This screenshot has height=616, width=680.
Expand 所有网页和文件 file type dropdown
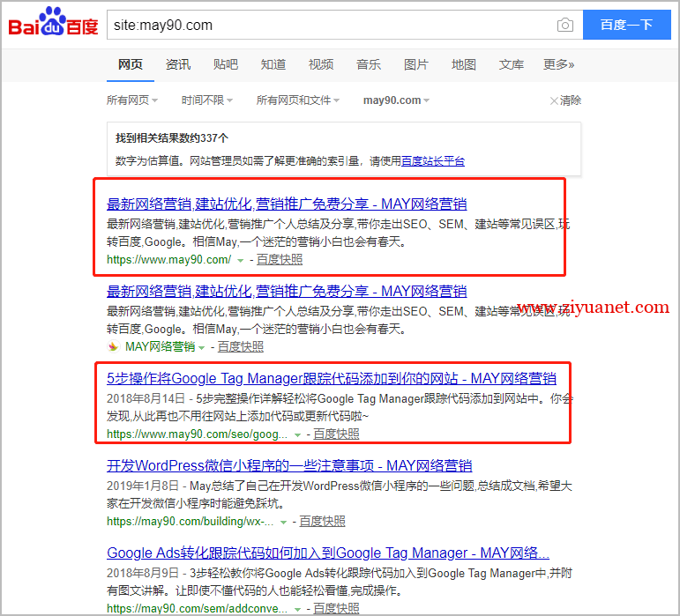297,100
